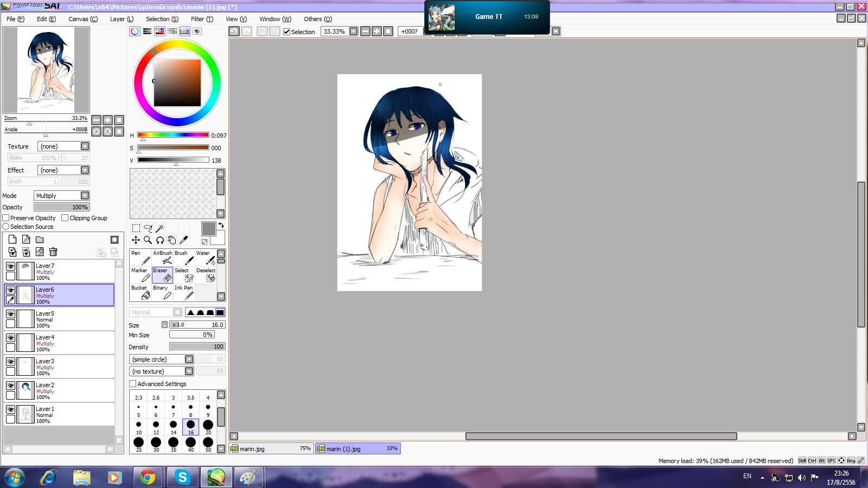Select brush size preset 50
The height and width of the screenshot is (488, 868).
208,445
